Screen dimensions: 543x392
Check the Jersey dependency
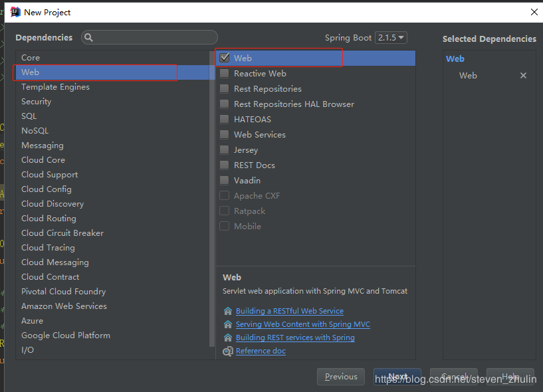224,149
